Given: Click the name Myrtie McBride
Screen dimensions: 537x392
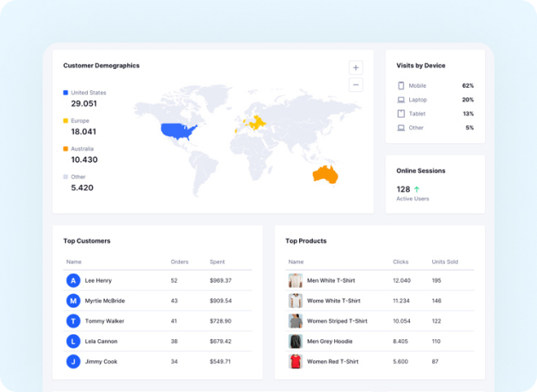Looking at the screenshot, I should coord(105,301).
